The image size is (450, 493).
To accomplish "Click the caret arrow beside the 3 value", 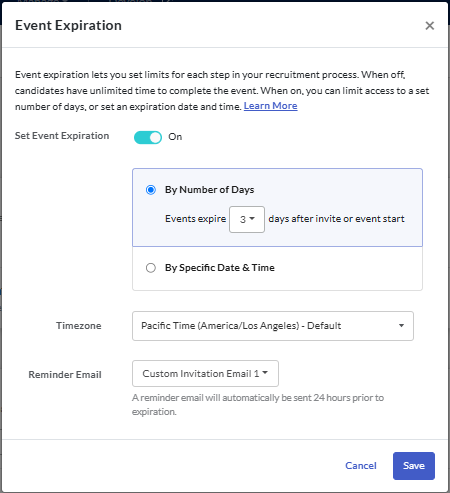I will pyautogui.click(x=252, y=219).
